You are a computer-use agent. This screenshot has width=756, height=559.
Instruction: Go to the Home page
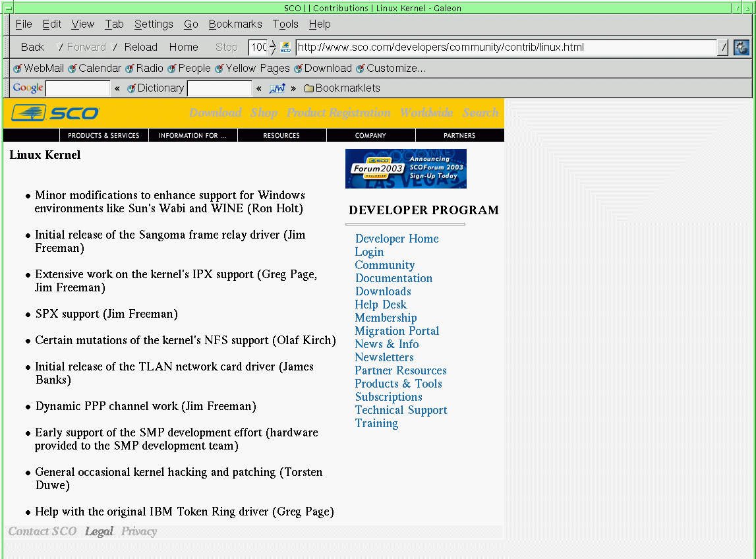pos(184,47)
